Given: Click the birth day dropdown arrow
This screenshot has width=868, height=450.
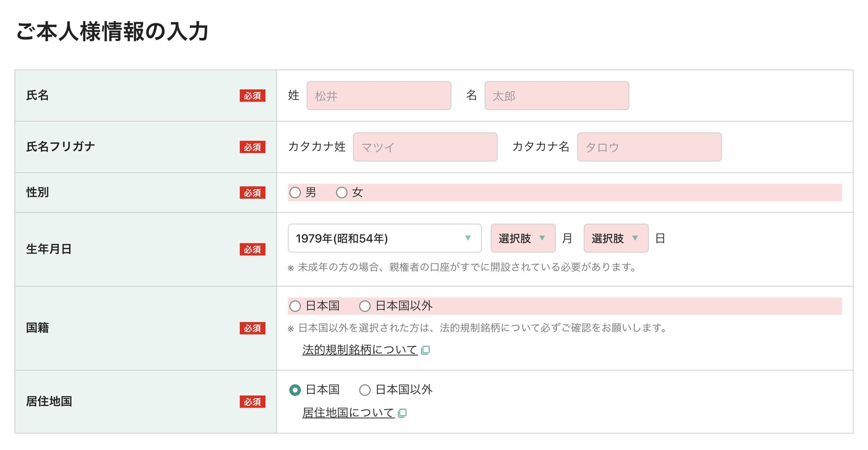Looking at the screenshot, I should click(x=635, y=238).
